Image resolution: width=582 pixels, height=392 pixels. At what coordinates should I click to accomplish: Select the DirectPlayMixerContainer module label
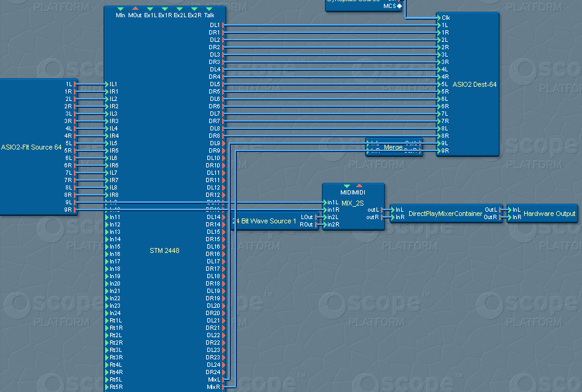pyautogui.click(x=445, y=214)
